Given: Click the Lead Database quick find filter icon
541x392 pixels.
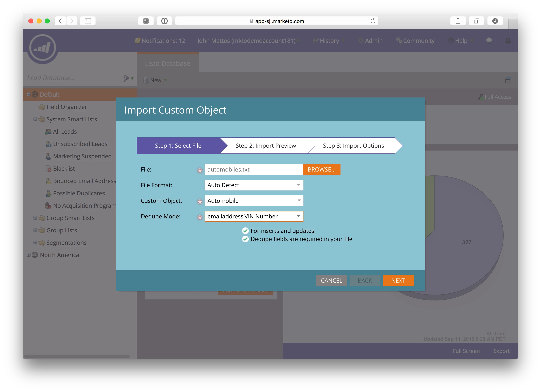Looking at the screenshot, I should (126, 78).
